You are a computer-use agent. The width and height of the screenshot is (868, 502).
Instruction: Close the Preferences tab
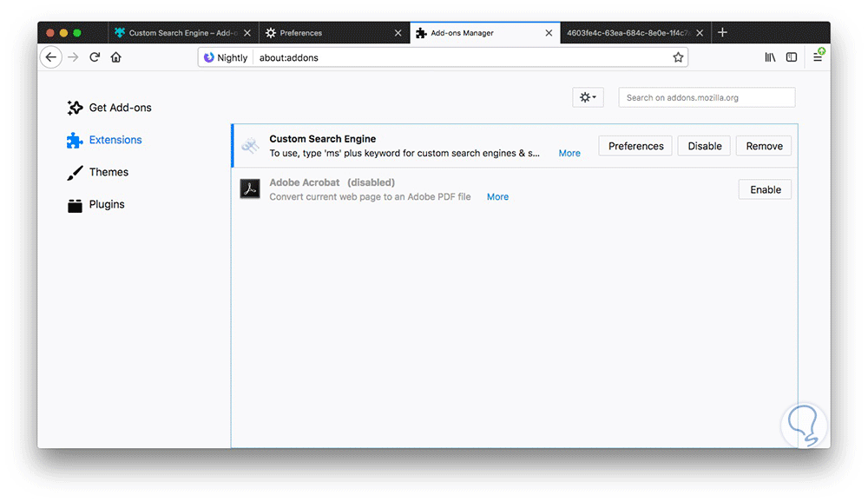coord(398,33)
